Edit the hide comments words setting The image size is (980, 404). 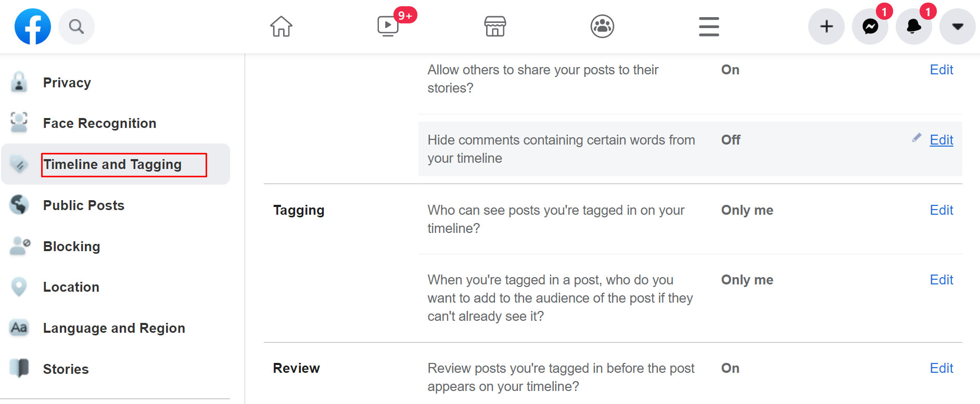[x=941, y=140]
